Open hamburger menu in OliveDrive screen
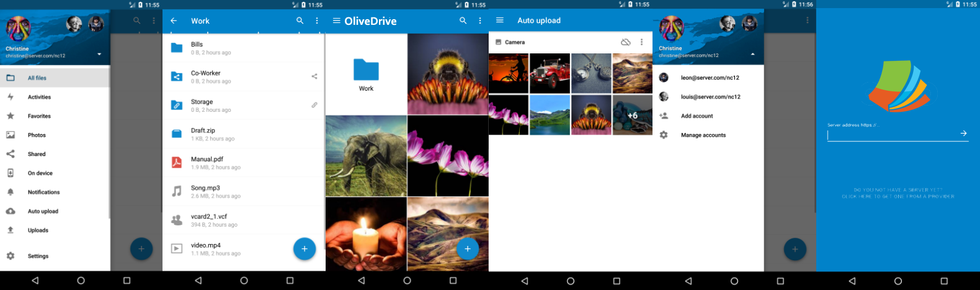The width and height of the screenshot is (980, 290). pos(337,20)
